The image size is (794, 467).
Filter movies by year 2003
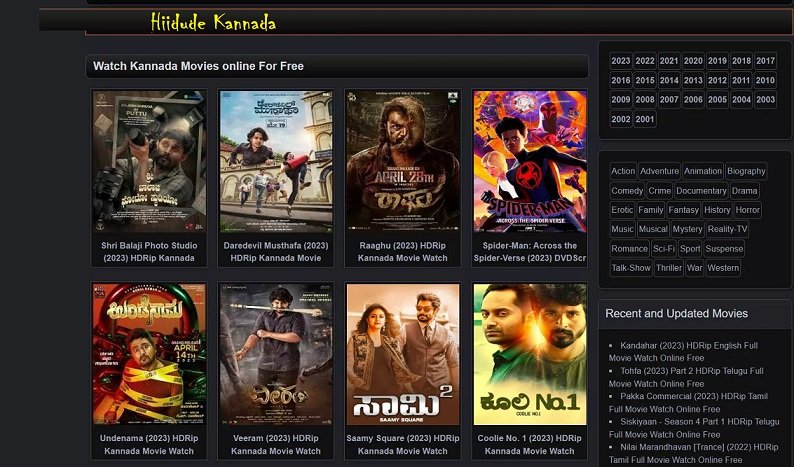[x=766, y=100]
